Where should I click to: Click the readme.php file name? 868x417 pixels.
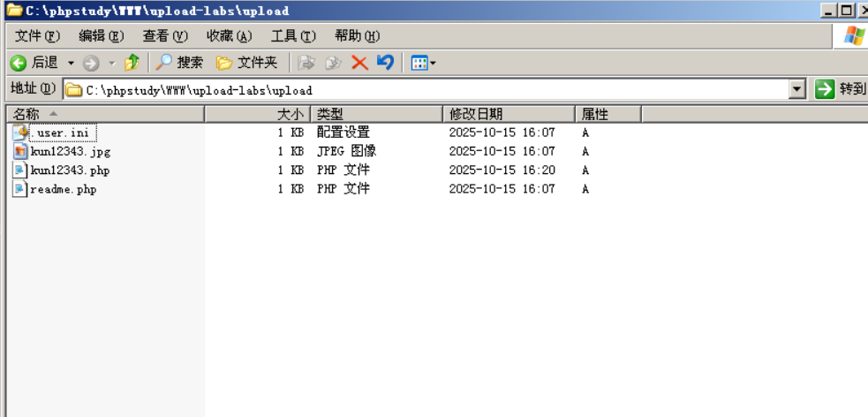point(64,189)
